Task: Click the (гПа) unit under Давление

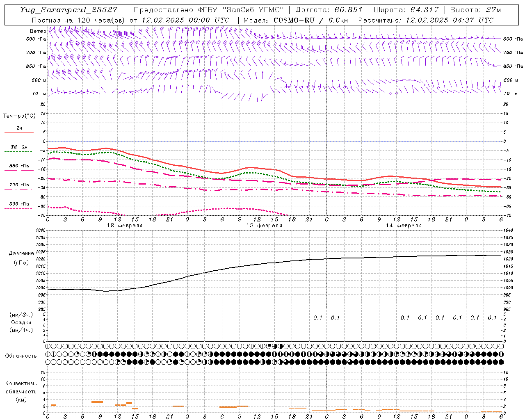Action: click(x=21, y=262)
